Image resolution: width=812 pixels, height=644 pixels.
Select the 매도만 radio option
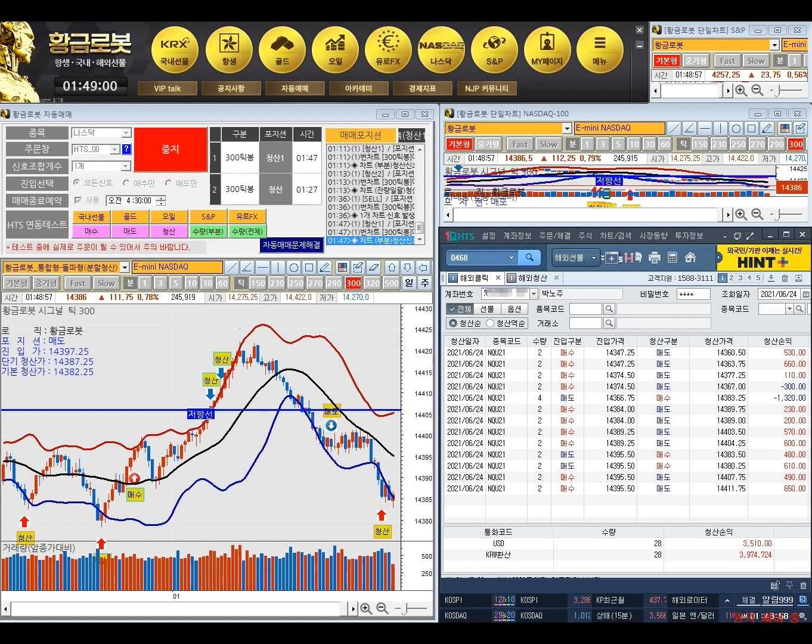pyautogui.click(x=169, y=182)
